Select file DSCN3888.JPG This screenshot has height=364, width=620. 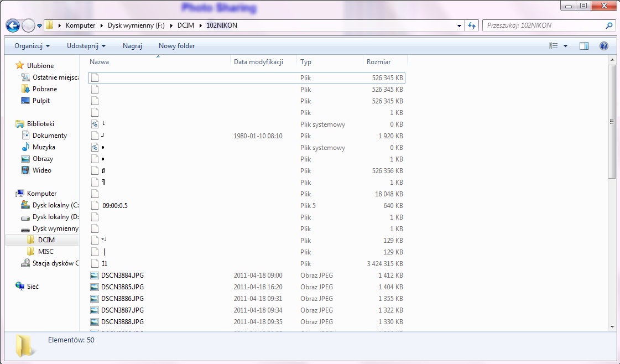(122, 321)
